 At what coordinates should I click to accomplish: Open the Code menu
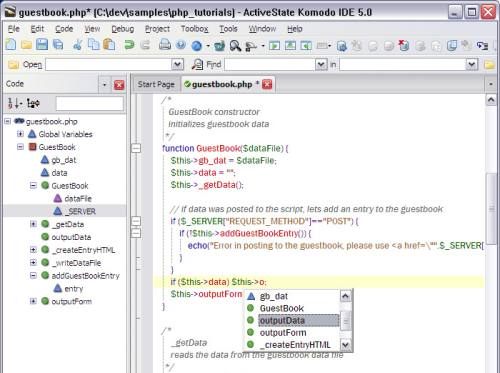tap(64, 29)
